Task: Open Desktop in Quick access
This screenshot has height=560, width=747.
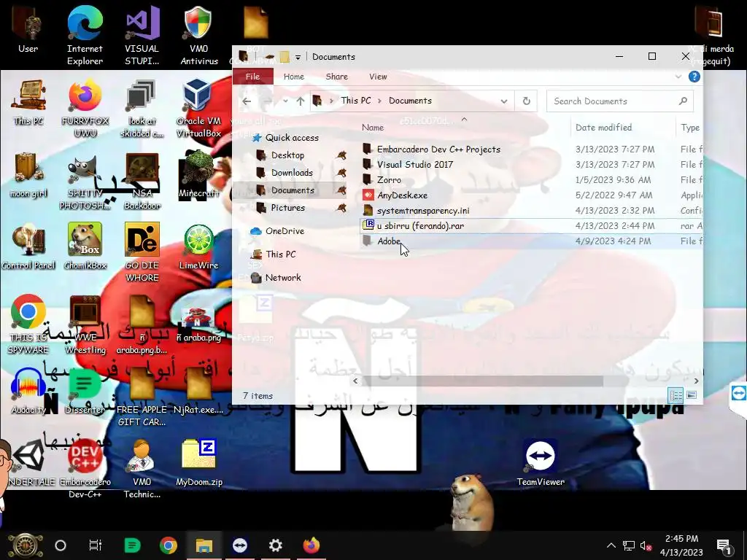Action: coord(287,155)
